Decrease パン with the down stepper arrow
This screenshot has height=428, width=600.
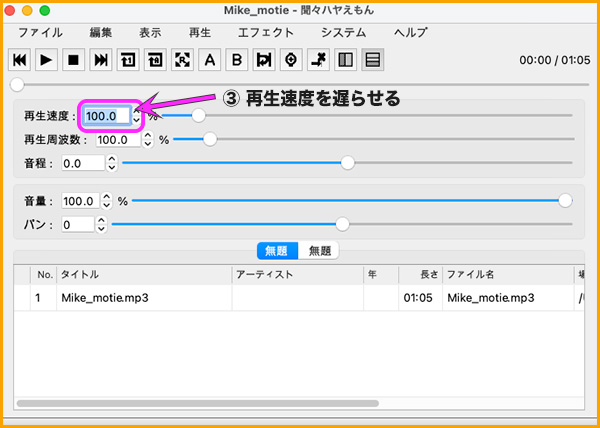(101, 229)
